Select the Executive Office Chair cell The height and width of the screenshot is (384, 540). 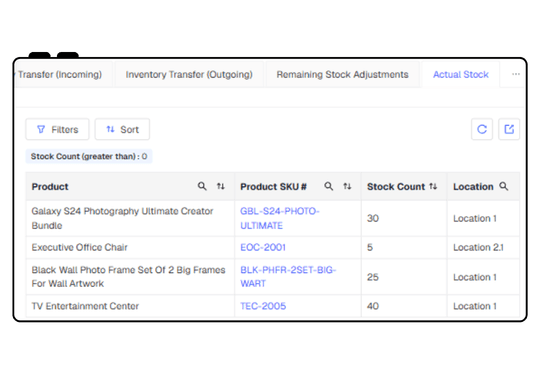(x=130, y=247)
